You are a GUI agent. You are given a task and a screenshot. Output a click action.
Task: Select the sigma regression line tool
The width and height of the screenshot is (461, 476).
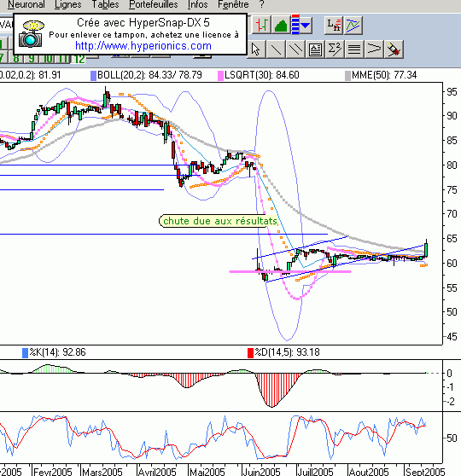(x=335, y=49)
